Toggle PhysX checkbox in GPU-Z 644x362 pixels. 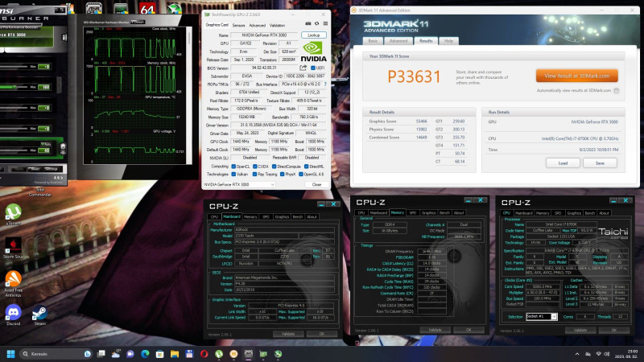[283, 174]
